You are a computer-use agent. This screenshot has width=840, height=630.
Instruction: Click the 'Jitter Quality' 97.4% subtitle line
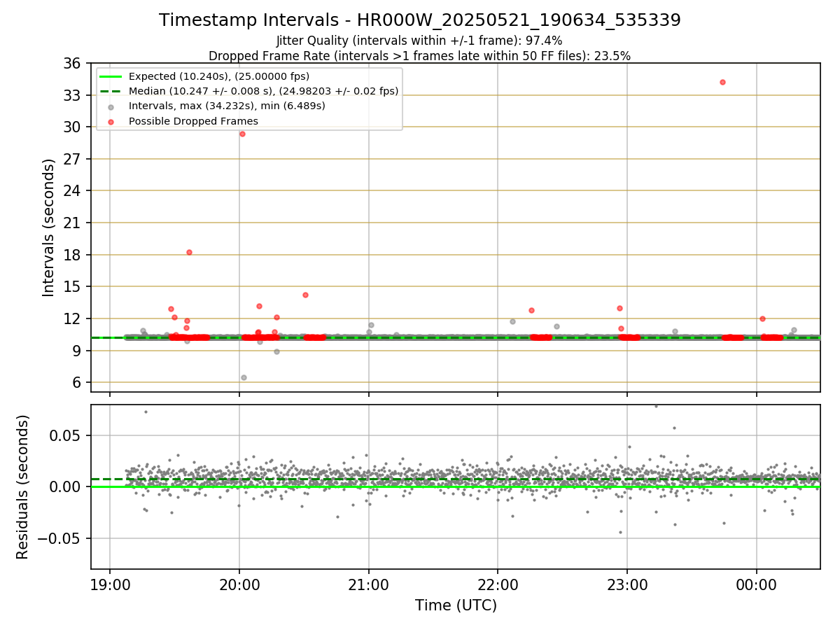tap(420, 41)
